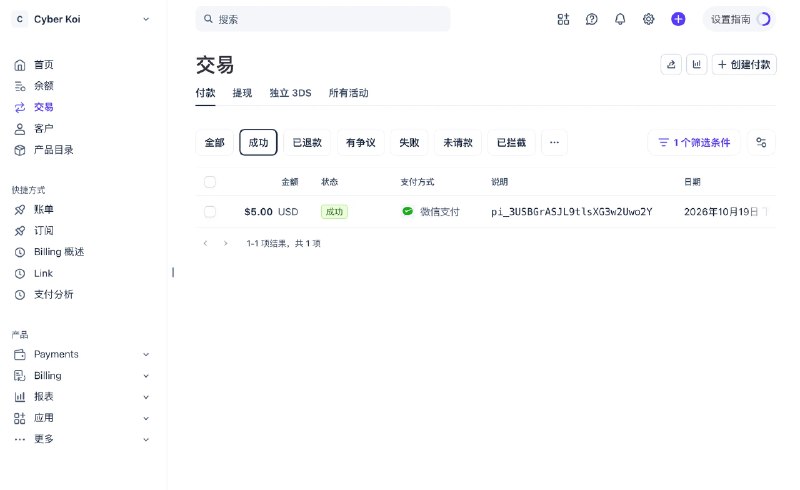Open Link recent shortcut
Screen dimensions: 800x490
(43, 274)
